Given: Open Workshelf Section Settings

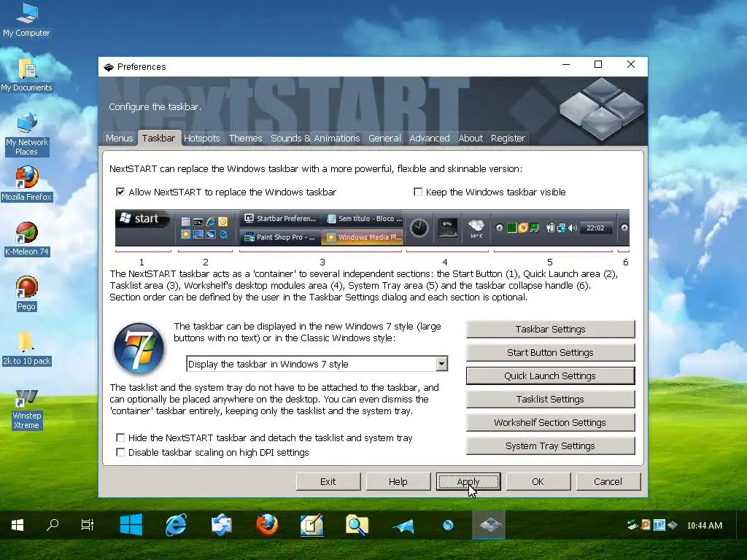Looking at the screenshot, I should pos(550,422).
